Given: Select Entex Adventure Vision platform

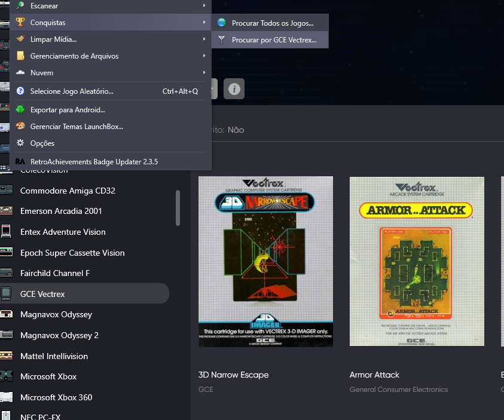Looking at the screenshot, I should [84, 232].
